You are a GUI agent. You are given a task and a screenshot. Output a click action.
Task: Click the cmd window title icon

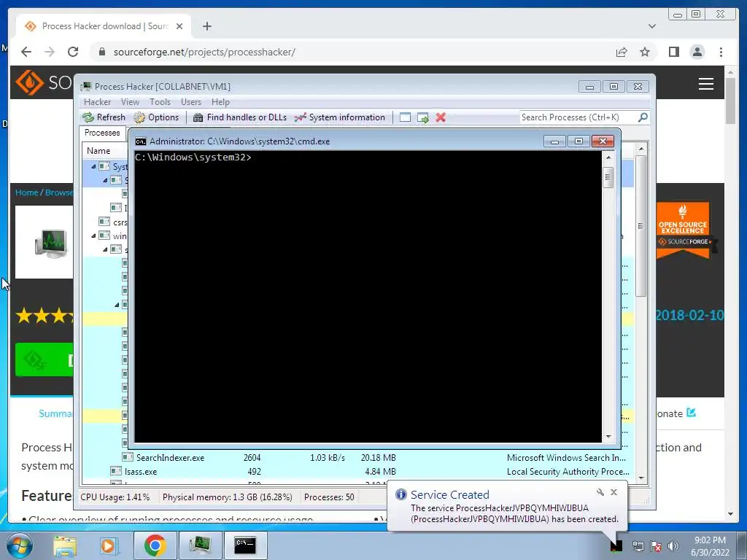click(x=141, y=141)
